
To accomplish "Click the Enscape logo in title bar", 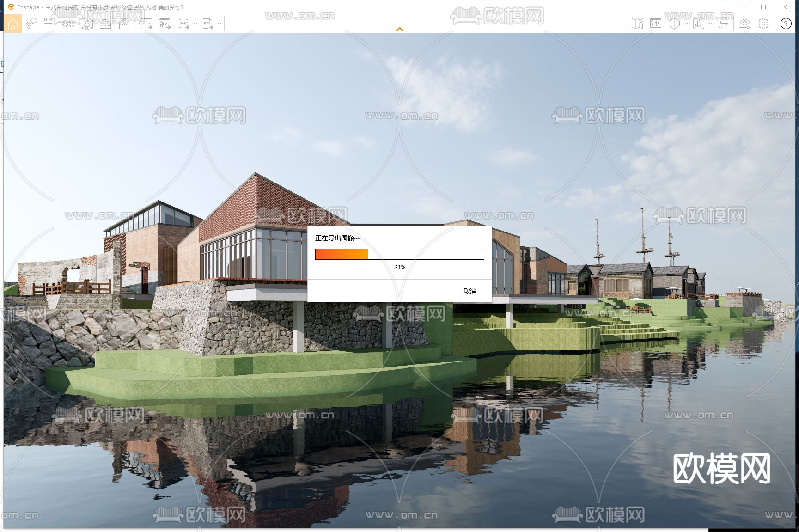I will click(x=11, y=7).
